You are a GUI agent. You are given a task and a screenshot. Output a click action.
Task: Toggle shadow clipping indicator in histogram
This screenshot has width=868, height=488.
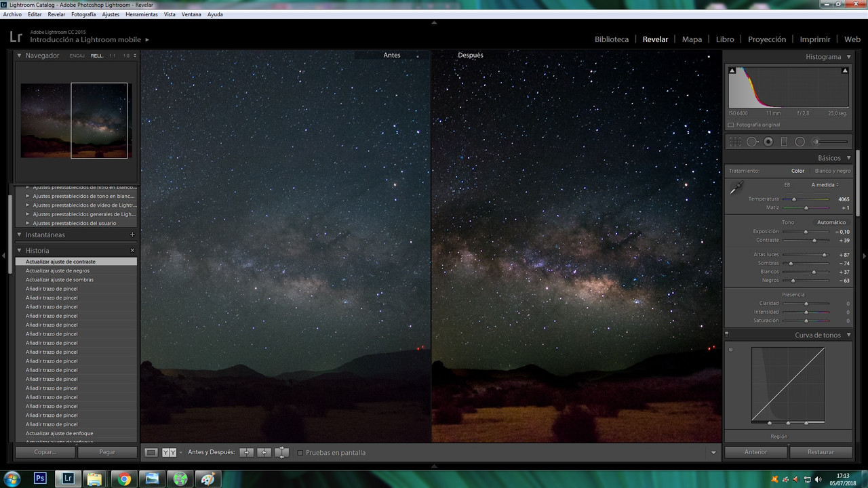[x=732, y=70]
